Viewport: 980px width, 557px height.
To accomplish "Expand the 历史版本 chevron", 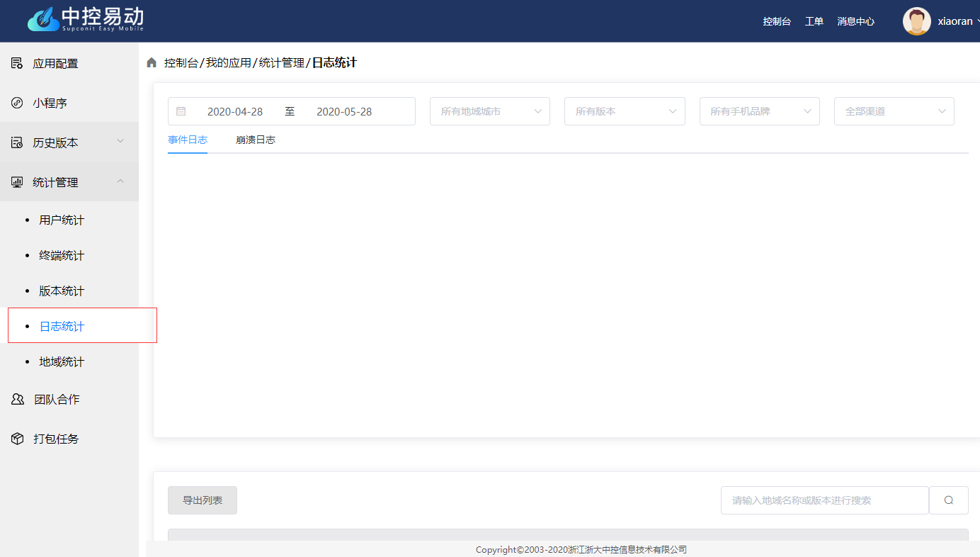I will click(x=120, y=142).
